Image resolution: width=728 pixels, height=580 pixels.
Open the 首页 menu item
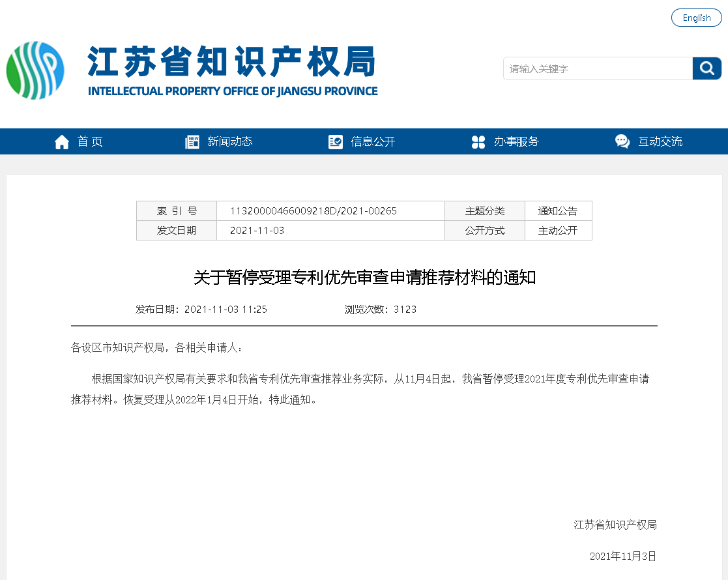tap(90, 141)
